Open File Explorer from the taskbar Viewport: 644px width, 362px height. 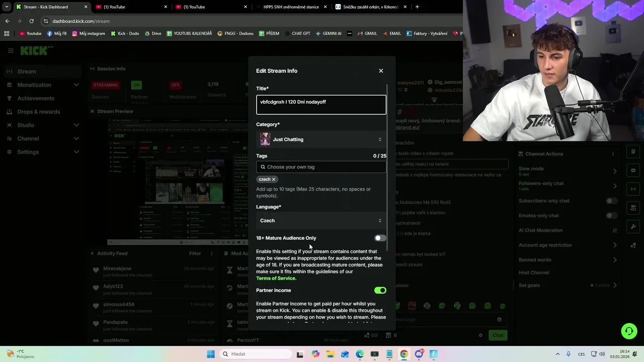click(x=330, y=354)
